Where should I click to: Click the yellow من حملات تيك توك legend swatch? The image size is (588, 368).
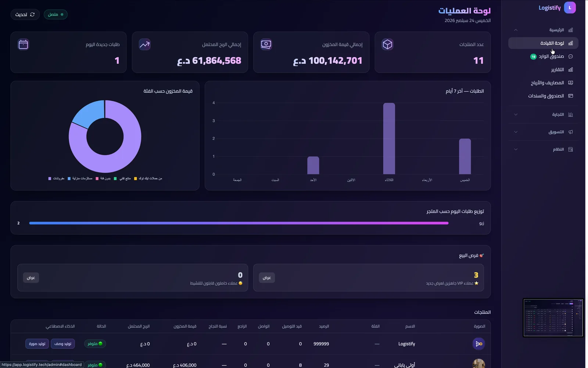135,178
